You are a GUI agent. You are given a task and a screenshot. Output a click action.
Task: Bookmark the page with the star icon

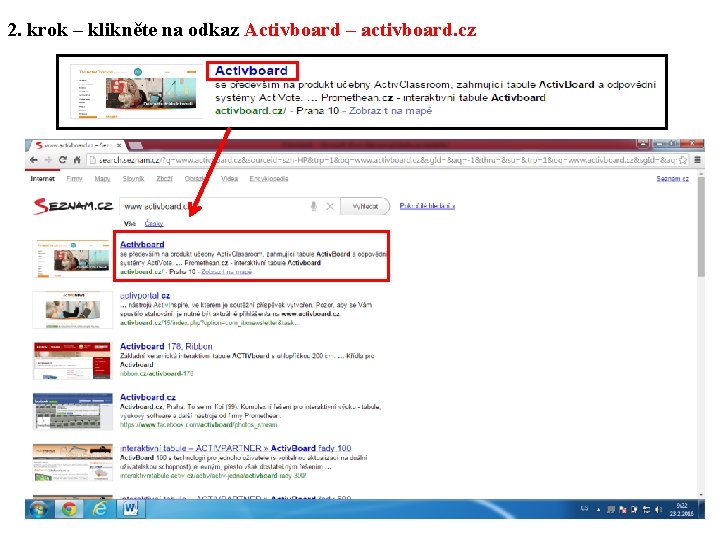[683, 160]
